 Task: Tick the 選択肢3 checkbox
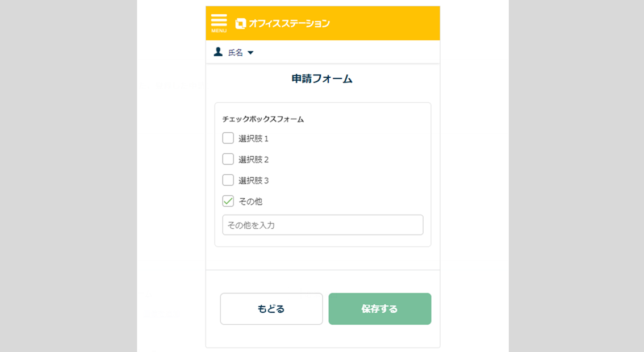[228, 180]
